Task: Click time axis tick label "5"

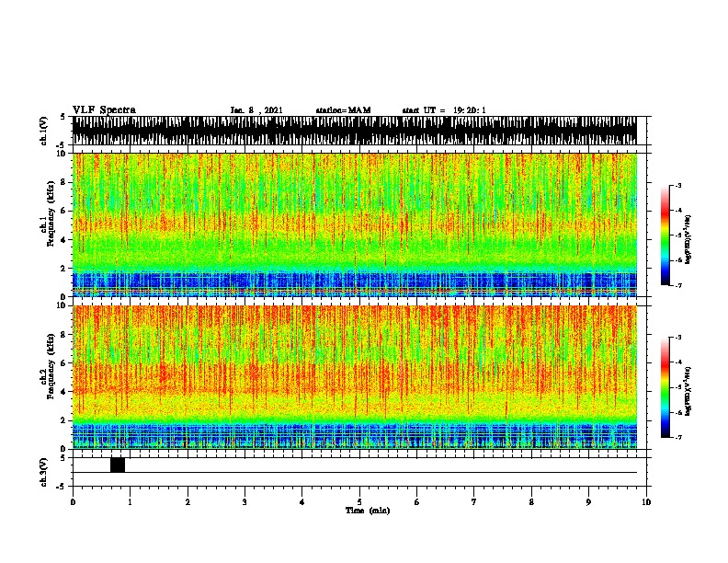Action: click(359, 502)
